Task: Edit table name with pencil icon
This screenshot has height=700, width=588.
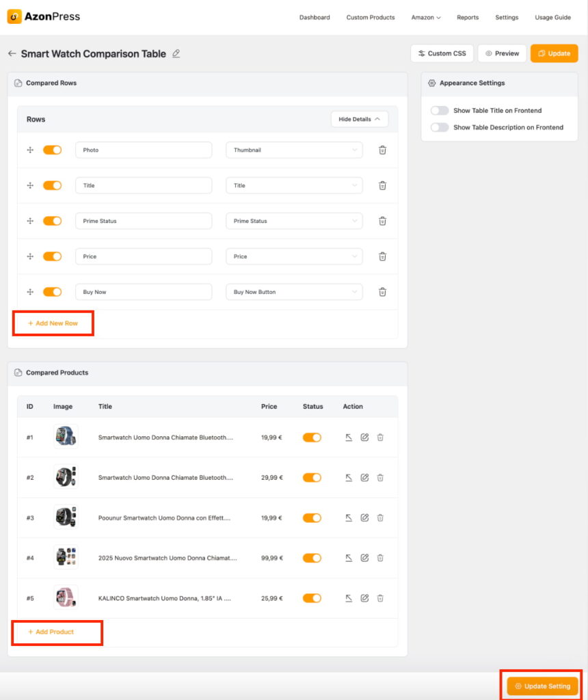Action: pos(176,53)
